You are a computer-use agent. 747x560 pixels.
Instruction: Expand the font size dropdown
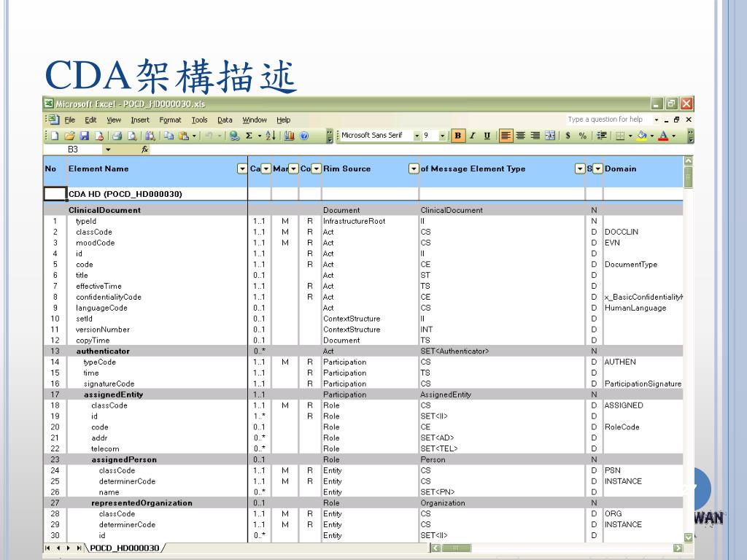point(443,136)
